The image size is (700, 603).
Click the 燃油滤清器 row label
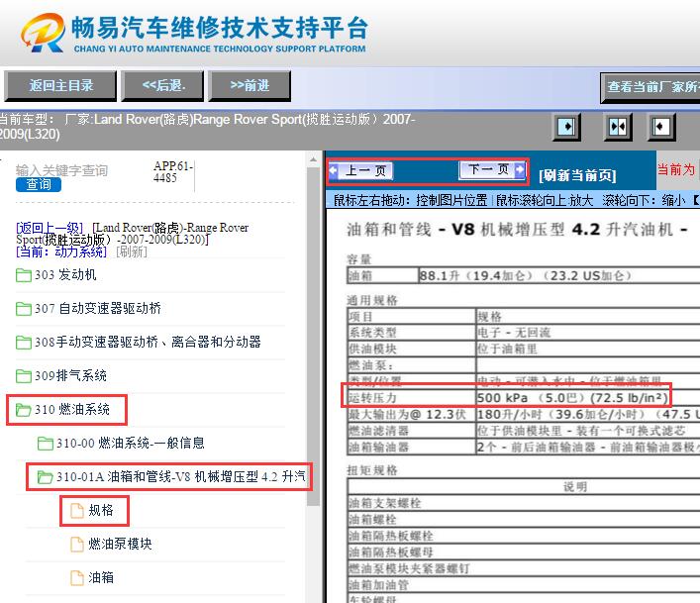(378, 431)
